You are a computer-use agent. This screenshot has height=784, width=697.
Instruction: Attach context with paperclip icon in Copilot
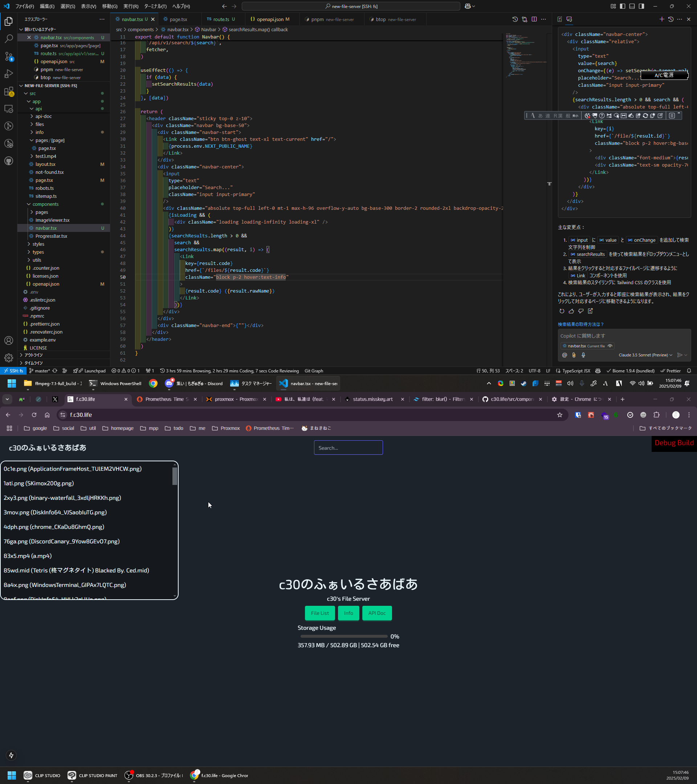click(574, 355)
